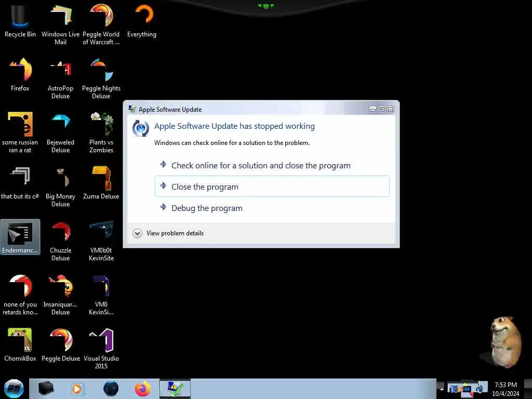The image size is (532, 399).
Task: Select Peggle Nights Deluxe desktop icon
Action: pos(101,79)
